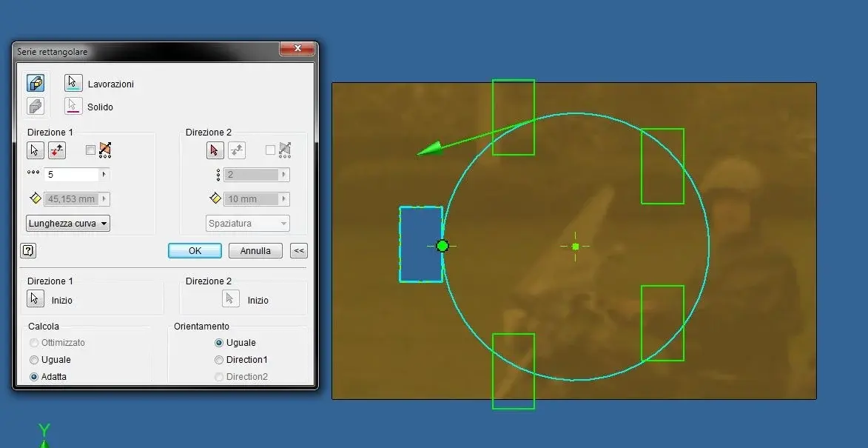
Task: Click Direzione 2 path selector arrow
Action: [215, 150]
